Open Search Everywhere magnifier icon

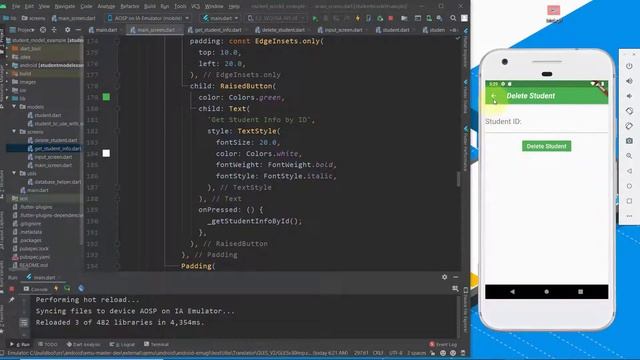click(453, 18)
